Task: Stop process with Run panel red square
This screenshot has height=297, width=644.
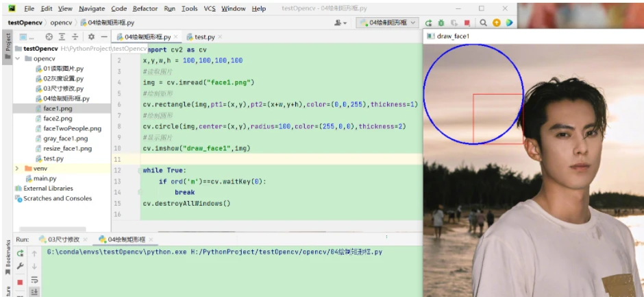Action: [20, 282]
